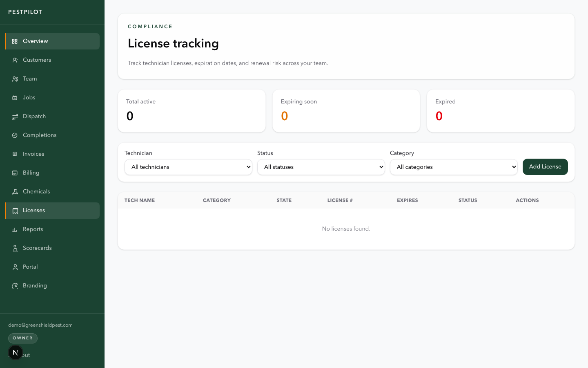Open the Invoices page
This screenshot has width=588, height=368.
coord(52,154)
